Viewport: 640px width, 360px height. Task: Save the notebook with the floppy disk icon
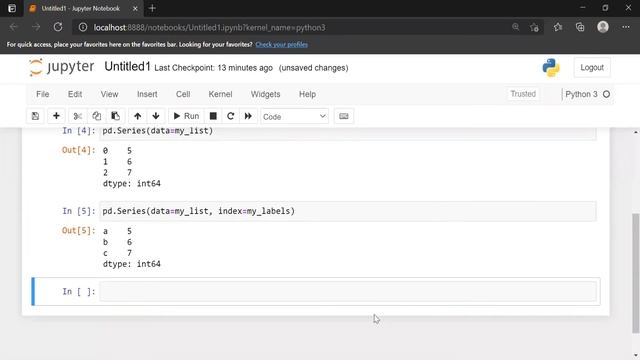36,116
